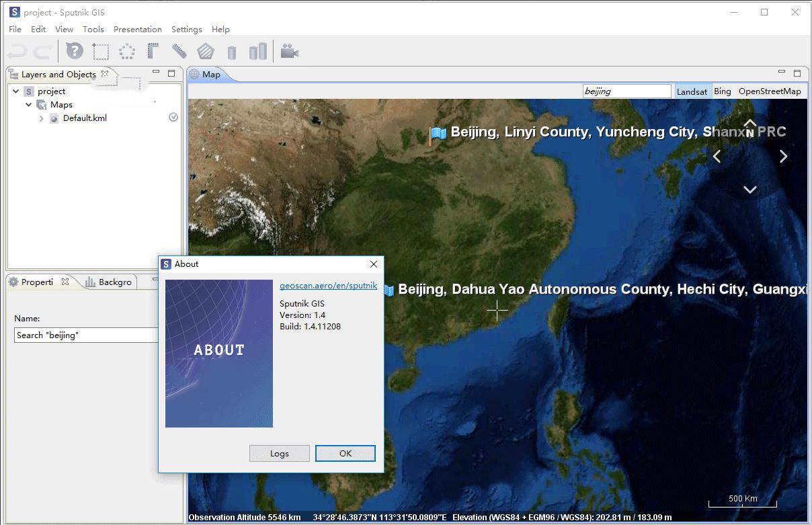
Task: Collapse the project tree node
Action: point(15,91)
